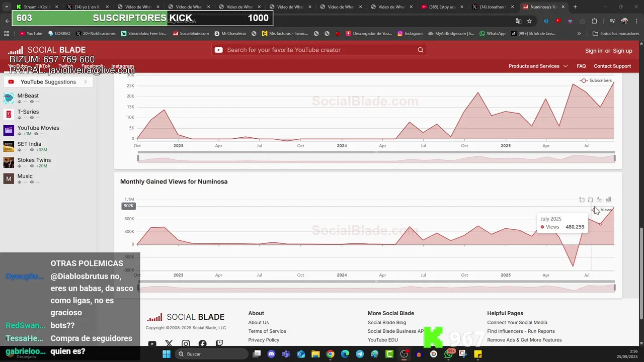Open YouTube EDU footer link
Screen dimensions: 644x362
[x=383, y=340]
